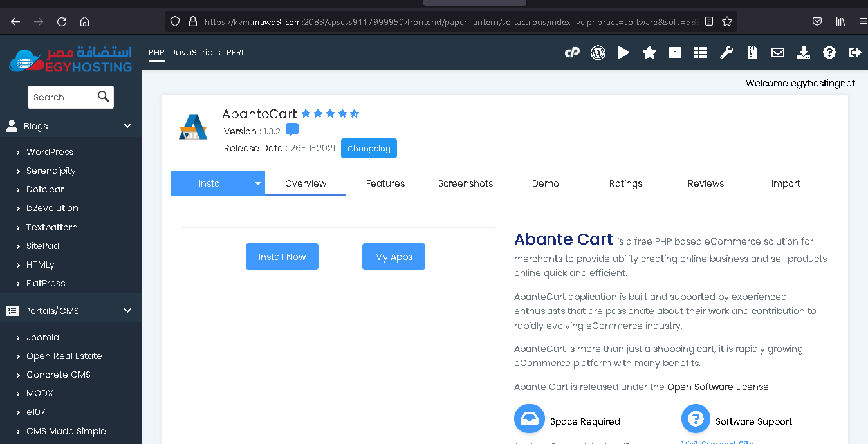Viewport: 868px width, 444px height.
Task: Go back to previous page
Action: [15, 21]
